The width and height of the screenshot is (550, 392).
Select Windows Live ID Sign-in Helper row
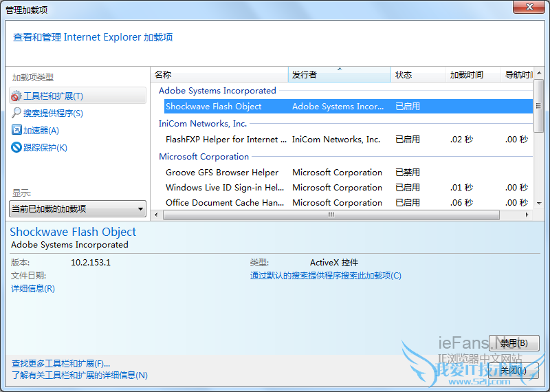pos(349,187)
